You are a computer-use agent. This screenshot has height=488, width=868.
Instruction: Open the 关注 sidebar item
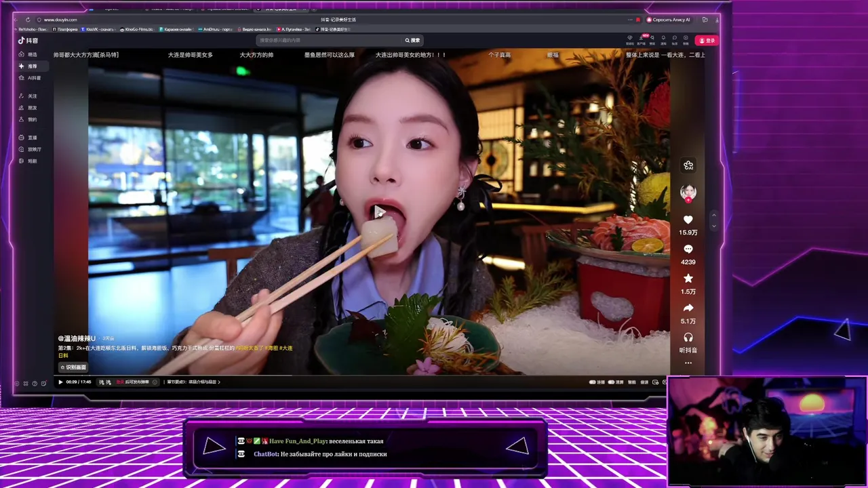click(28, 96)
